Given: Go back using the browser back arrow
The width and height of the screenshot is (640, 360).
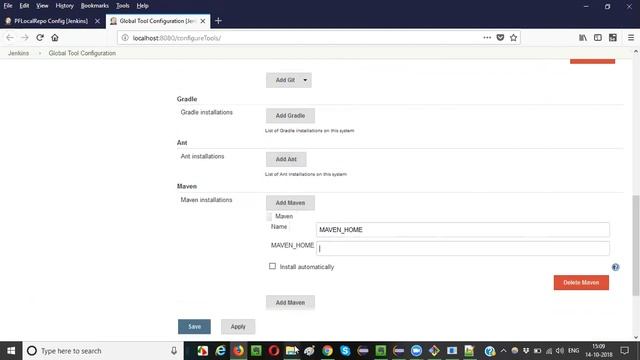Looking at the screenshot, I should pyautogui.click(x=10, y=38).
